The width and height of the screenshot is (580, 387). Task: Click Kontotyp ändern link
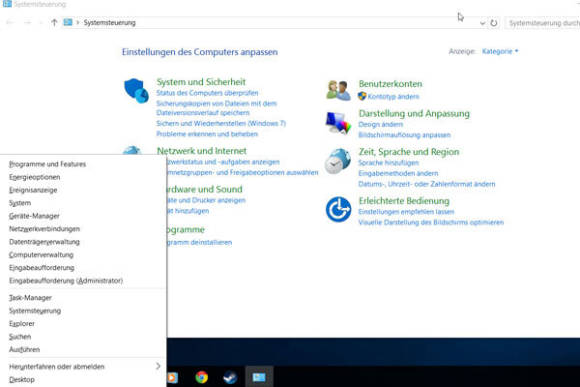click(x=393, y=97)
